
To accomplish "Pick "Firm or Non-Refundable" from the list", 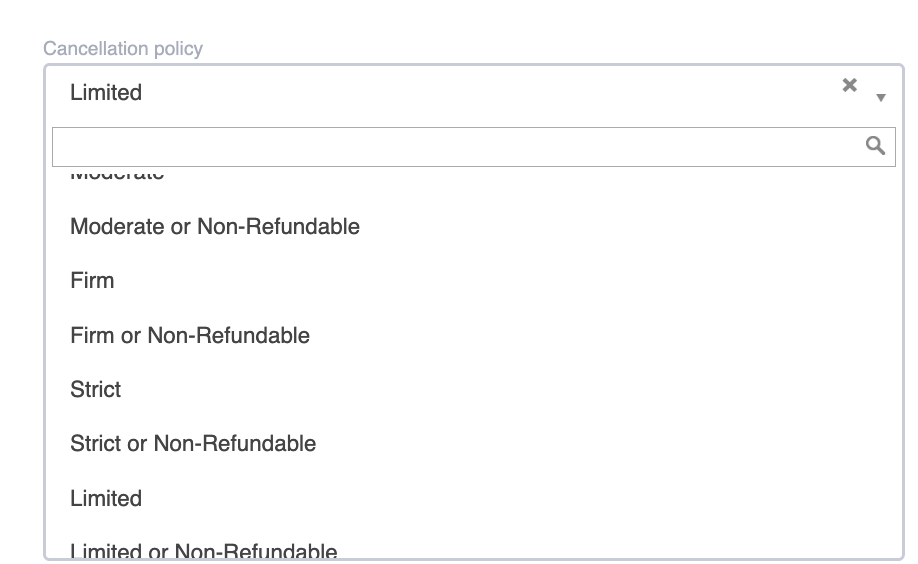I will point(190,335).
